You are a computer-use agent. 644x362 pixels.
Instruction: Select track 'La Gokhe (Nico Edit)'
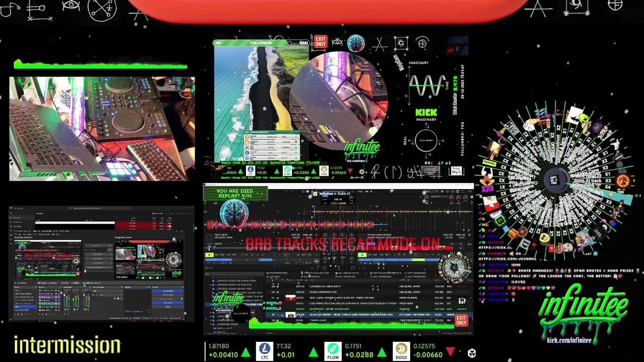coord(369,286)
